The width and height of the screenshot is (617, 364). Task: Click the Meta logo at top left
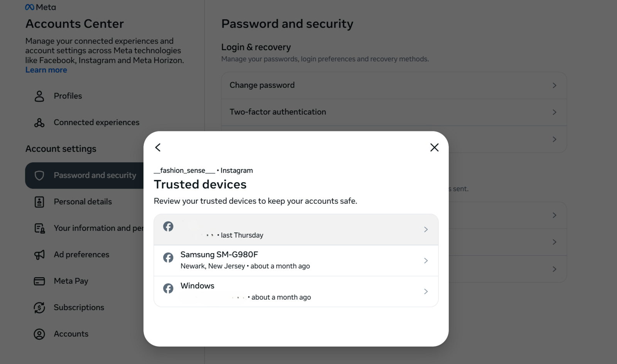pyautogui.click(x=40, y=7)
